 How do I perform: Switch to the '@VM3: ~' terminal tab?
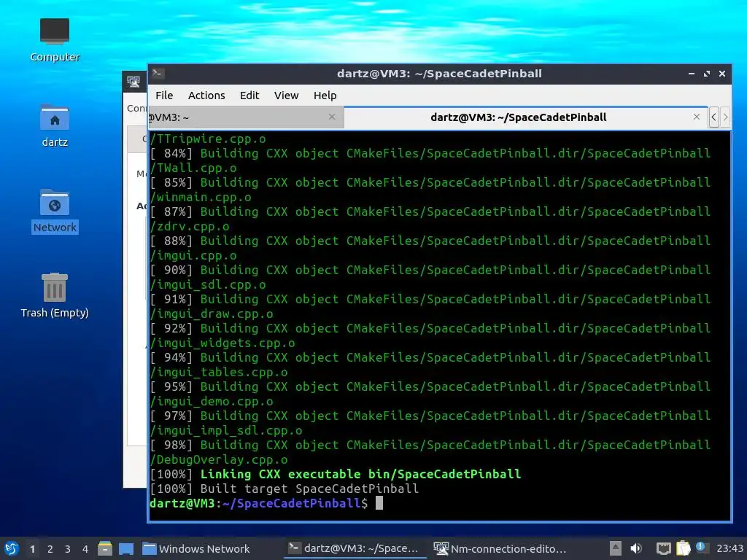(246, 117)
